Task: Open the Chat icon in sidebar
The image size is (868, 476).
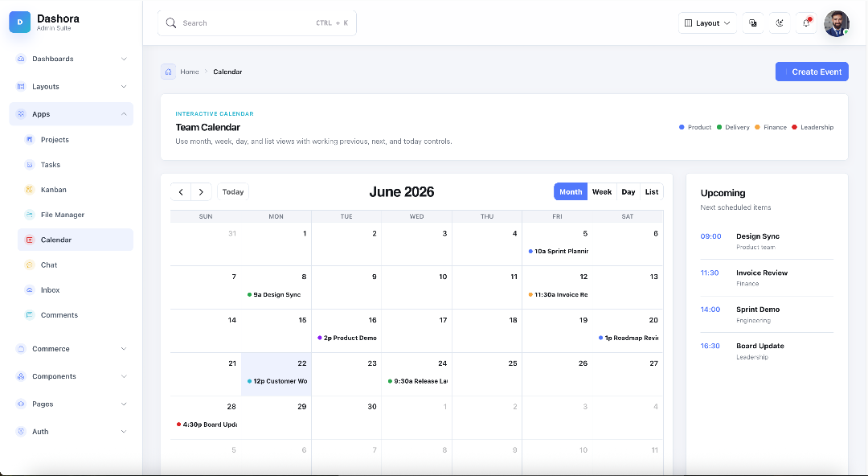Action: 30,265
